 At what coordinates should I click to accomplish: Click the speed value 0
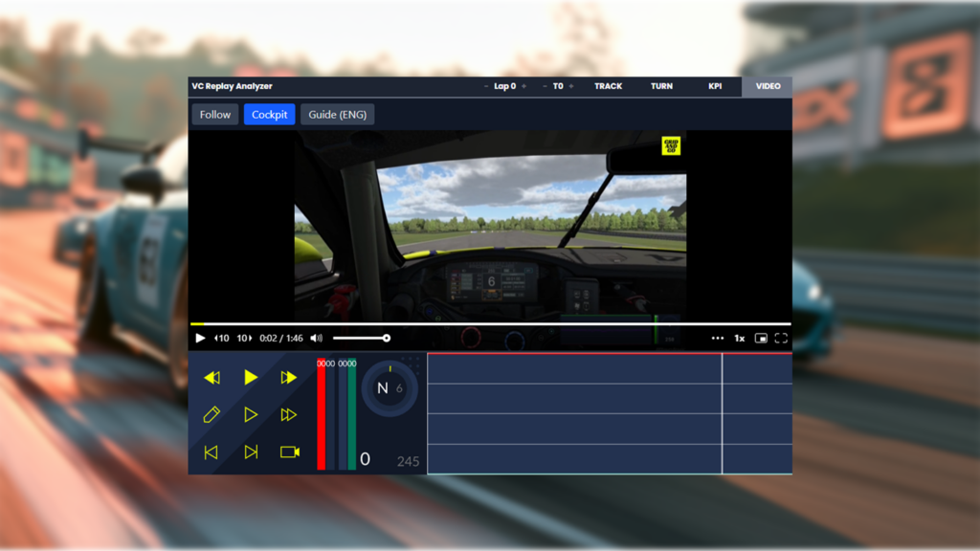(x=365, y=459)
